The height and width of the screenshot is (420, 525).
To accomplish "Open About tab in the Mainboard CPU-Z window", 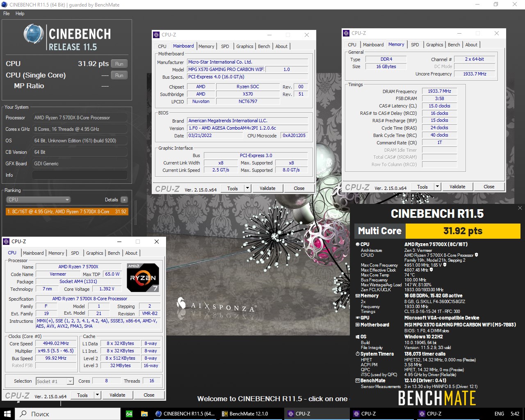I will point(281,46).
